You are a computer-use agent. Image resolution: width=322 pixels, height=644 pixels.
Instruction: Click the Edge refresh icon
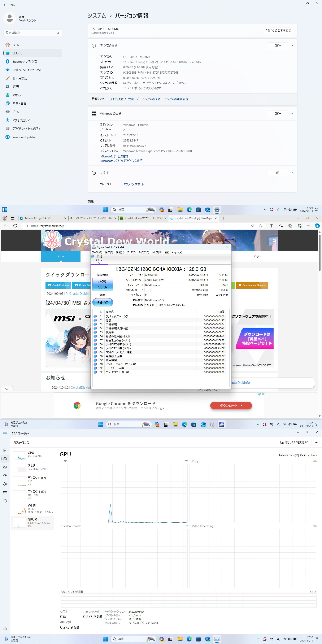tap(15, 226)
